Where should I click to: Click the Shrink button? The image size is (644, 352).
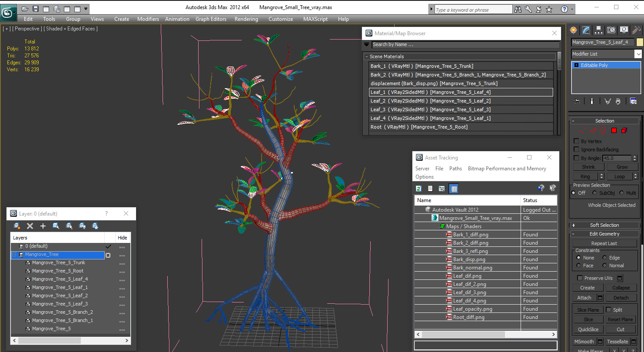point(588,167)
